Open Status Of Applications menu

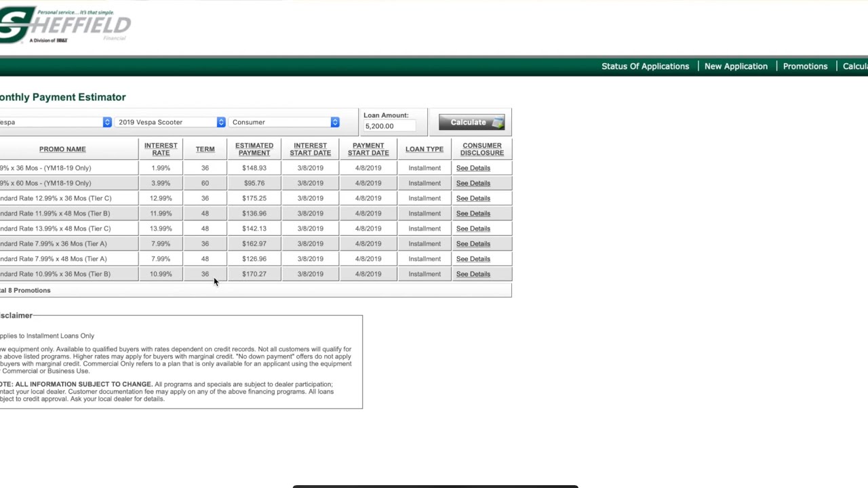click(645, 66)
